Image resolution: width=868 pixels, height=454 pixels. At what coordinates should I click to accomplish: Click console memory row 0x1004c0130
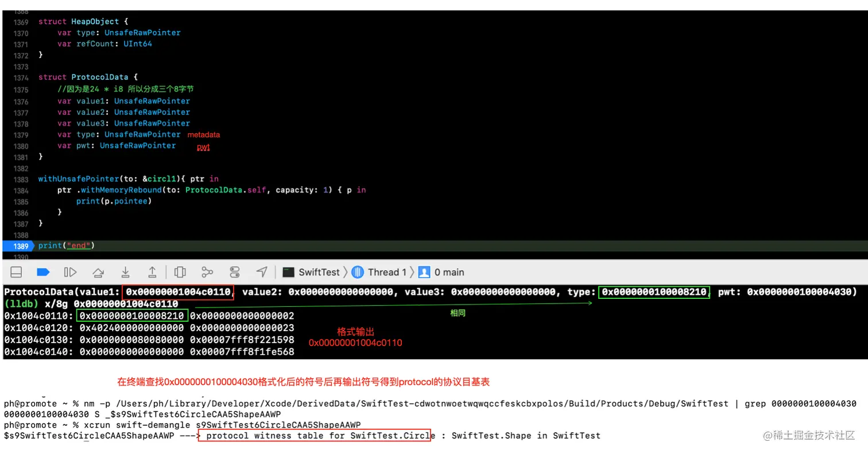point(149,340)
